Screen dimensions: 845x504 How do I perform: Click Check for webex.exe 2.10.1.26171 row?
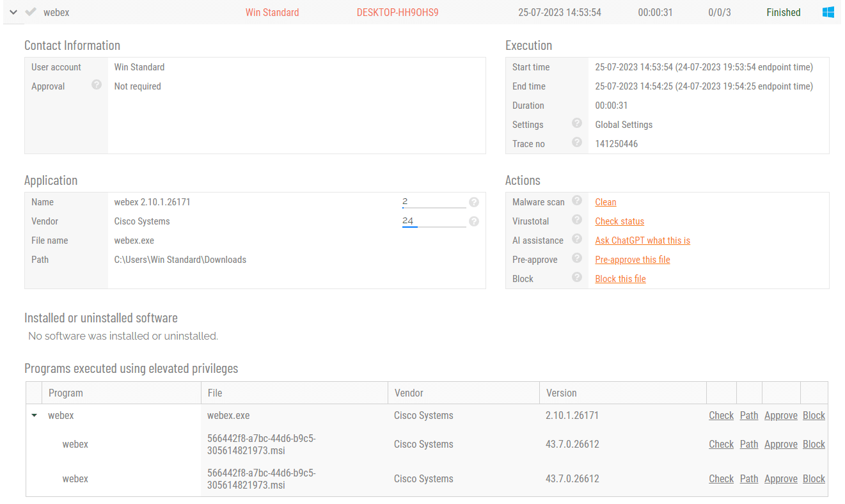[721, 416]
